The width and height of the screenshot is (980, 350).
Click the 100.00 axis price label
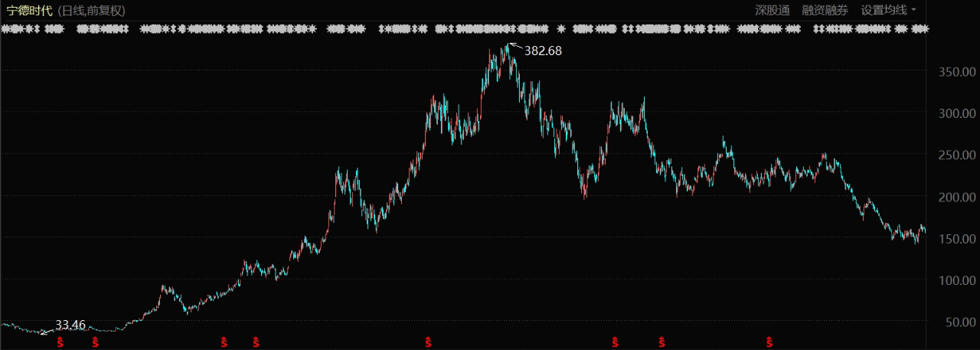(x=955, y=280)
